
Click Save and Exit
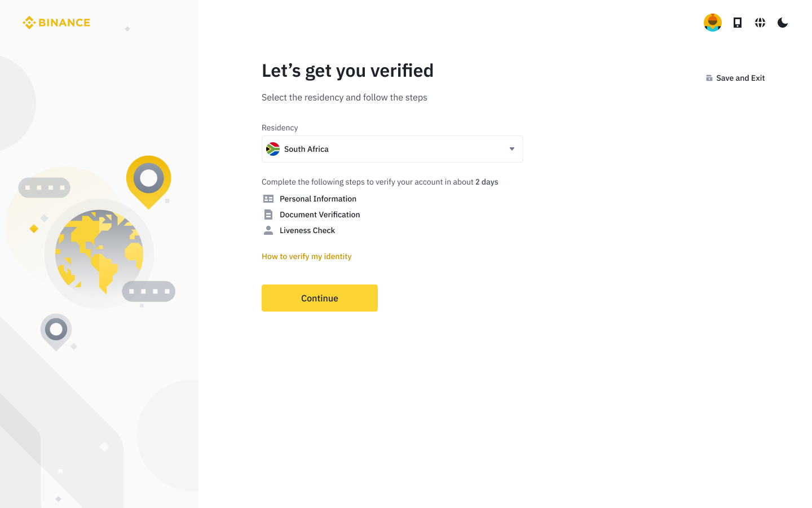[x=740, y=77]
